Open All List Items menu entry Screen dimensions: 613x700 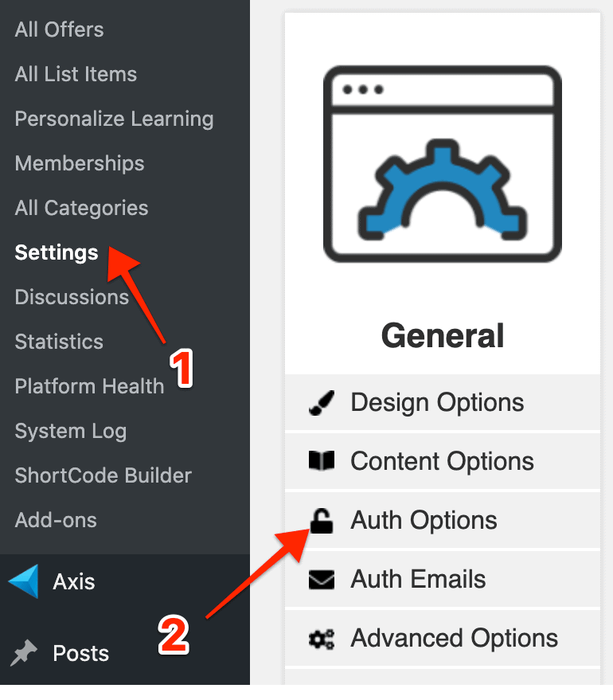[x=76, y=74]
